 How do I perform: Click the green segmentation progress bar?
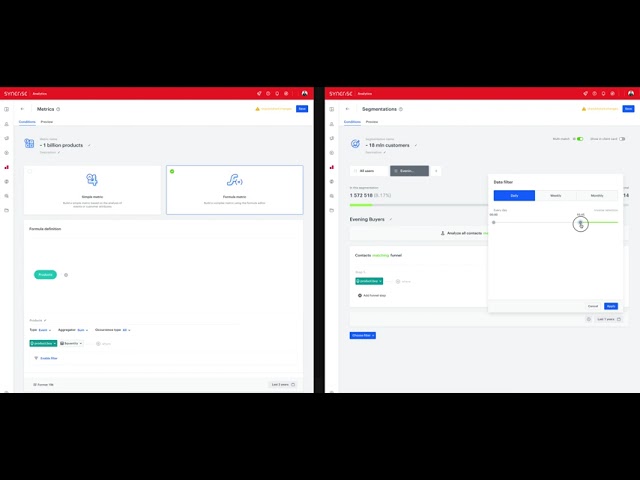click(x=361, y=205)
